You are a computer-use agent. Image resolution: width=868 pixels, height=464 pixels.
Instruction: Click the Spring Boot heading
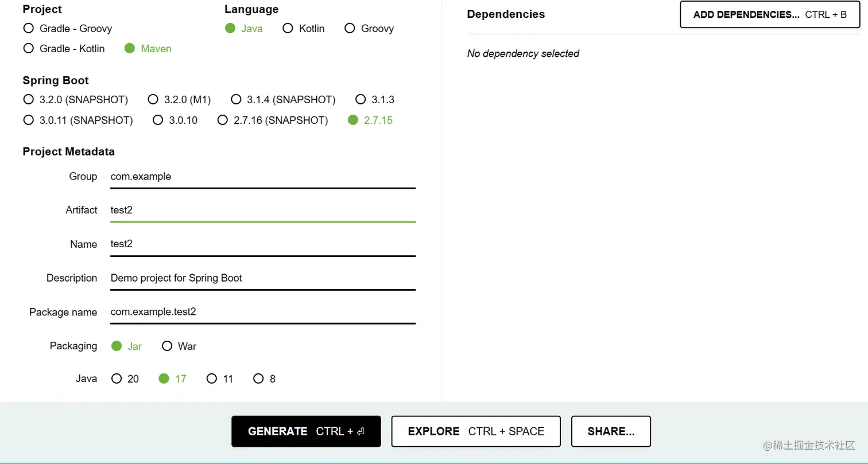56,80
